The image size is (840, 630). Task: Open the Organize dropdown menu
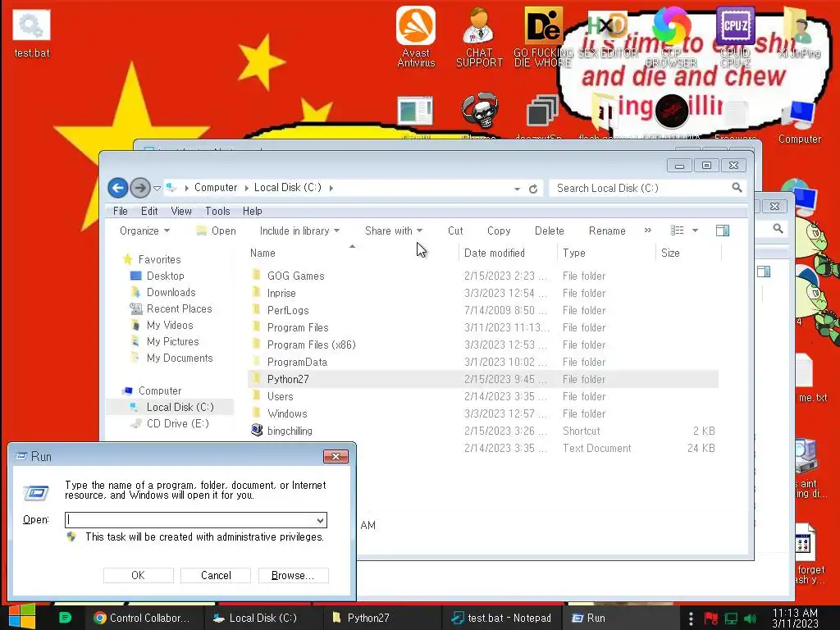(144, 231)
